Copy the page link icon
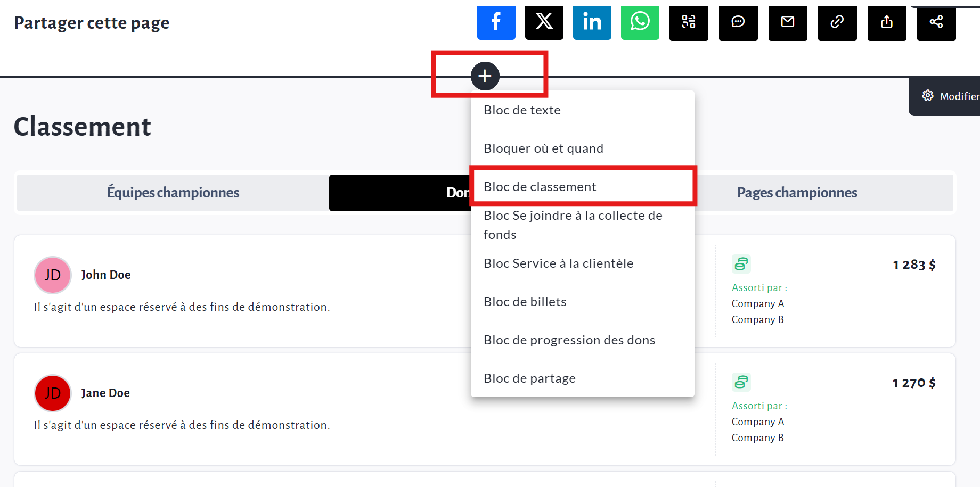The image size is (980, 487). [837, 22]
